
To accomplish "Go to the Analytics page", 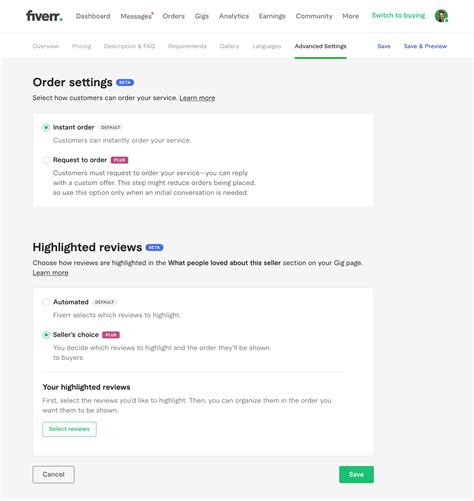I will click(x=234, y=16).
